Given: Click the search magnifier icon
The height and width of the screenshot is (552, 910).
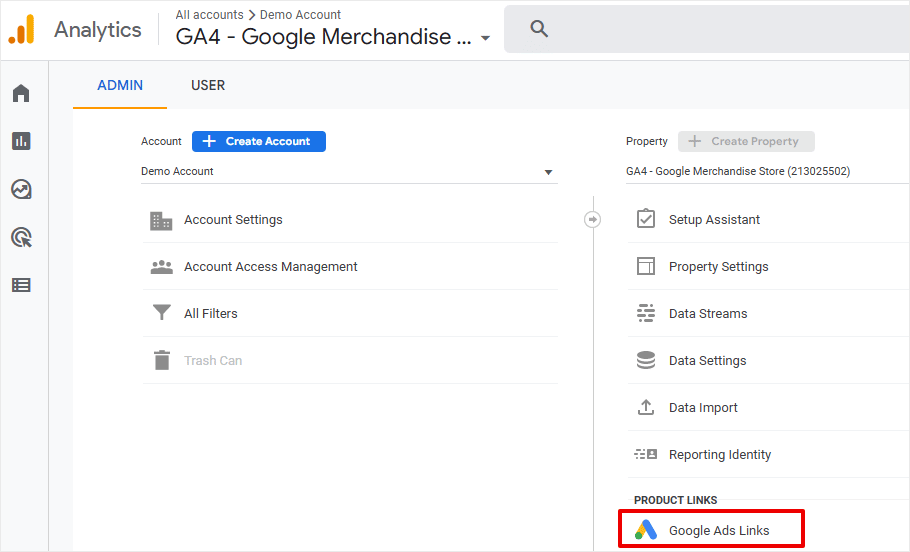Looking at the screenshot, I should point(539,28).
